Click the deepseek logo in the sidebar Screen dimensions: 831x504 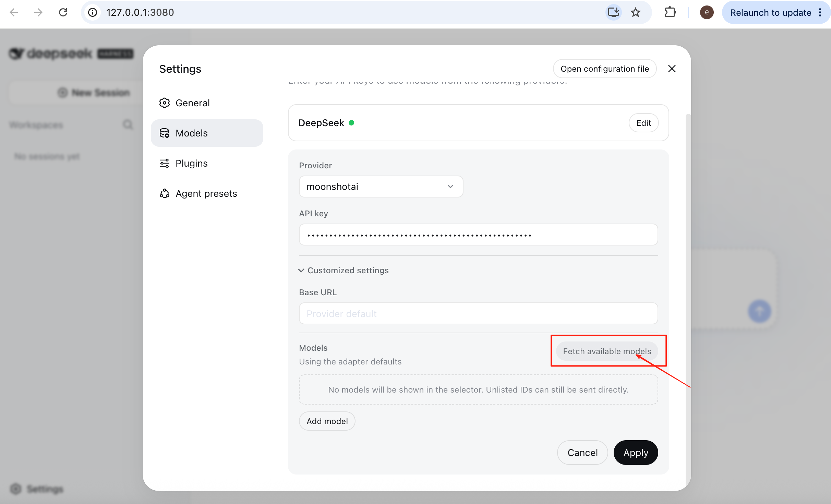pos(71,53)
